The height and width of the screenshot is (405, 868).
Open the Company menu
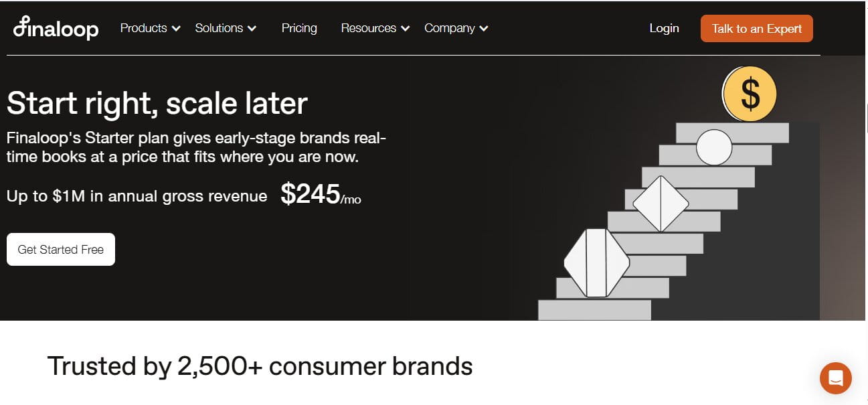(x=449, y=28)
